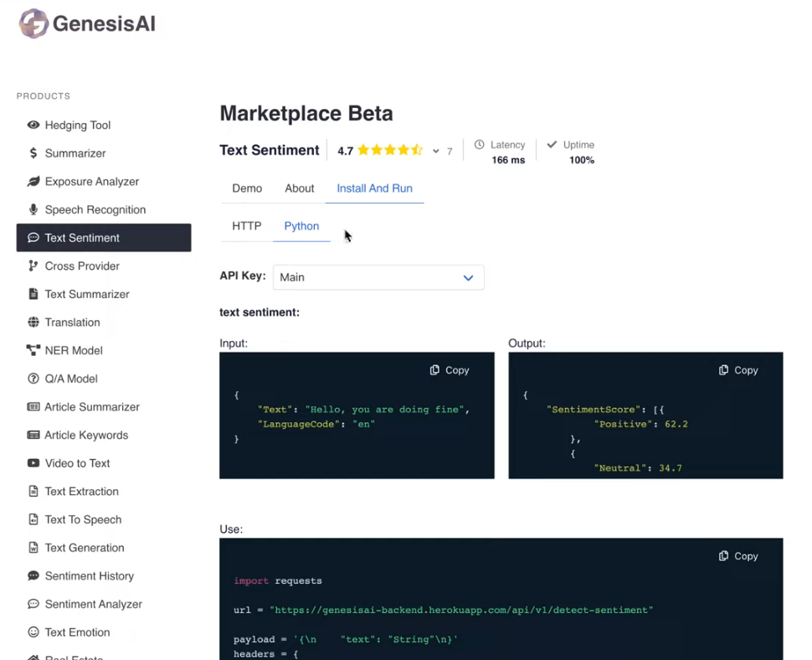Copy the Use Python code
The height and width of the screenshot is (660, 812).
pos(738,556)
